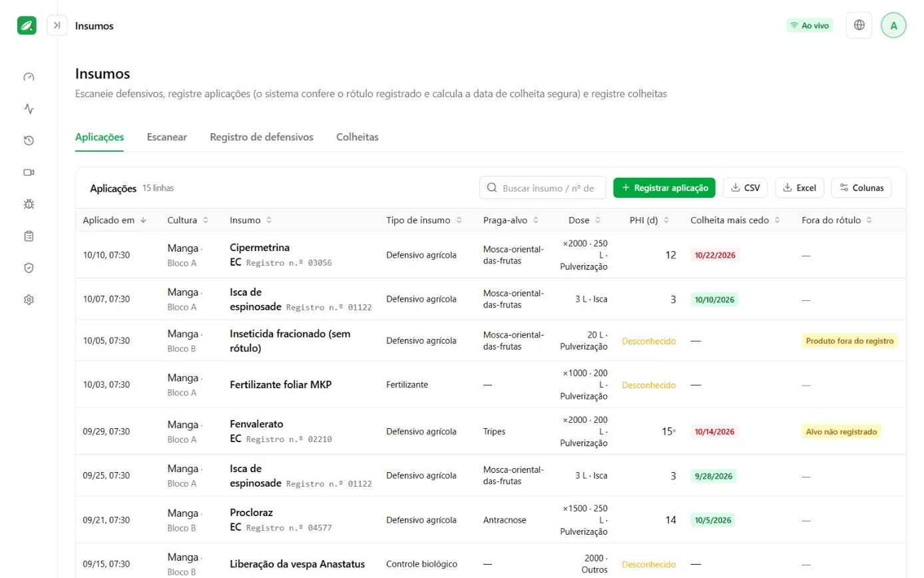The width and height of the screenshot is (924, 578).
Task: Sort by Praga-alvo column header
Action: click(x=511, y=220)
